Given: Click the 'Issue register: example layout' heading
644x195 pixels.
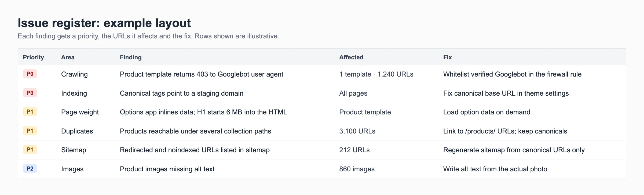Looking at the screenshot, I should click(104, 23).
